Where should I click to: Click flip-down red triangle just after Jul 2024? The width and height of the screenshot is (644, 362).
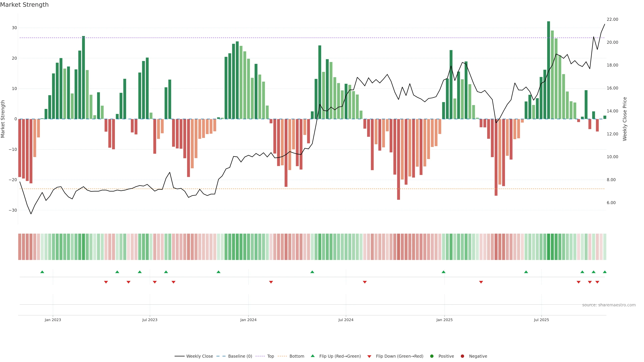365,282
